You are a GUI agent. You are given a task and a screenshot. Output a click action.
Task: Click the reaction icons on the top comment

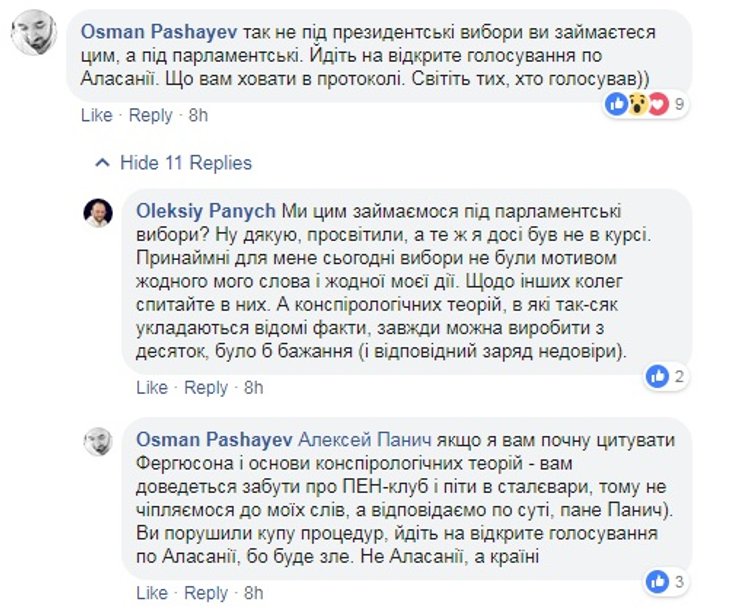(x=637, y=103)
